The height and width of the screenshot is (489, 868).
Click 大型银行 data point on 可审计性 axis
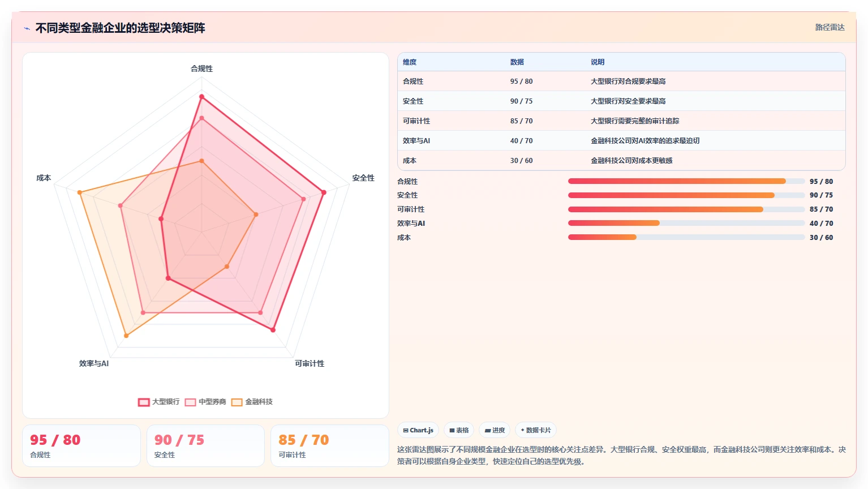[x=273, y=329]
